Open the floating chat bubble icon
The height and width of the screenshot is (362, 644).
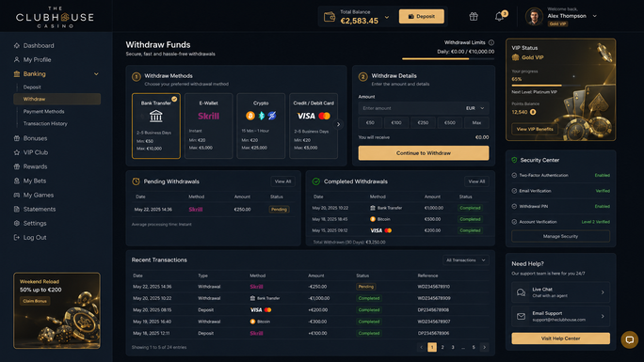[629, 339]
